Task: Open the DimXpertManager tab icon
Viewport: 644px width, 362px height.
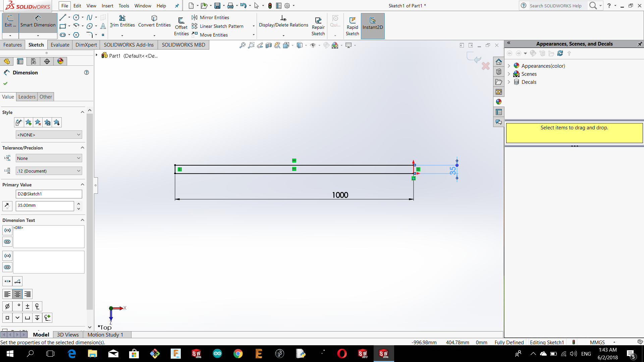Action: [47, 61]
